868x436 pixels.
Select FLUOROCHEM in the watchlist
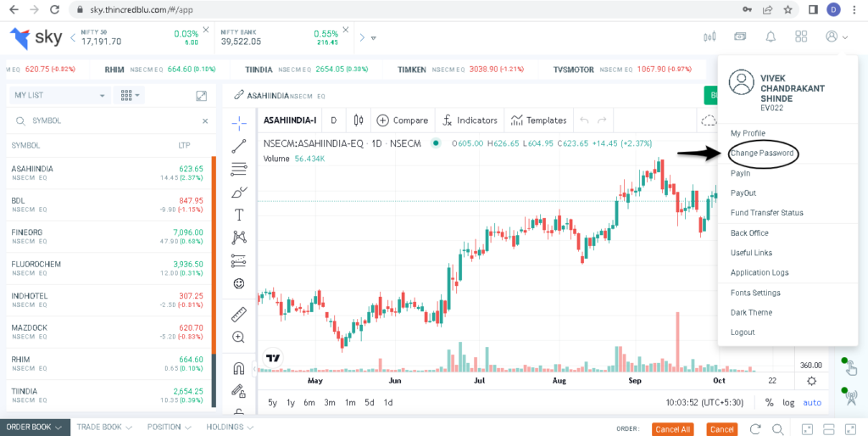click(x=109, y=268)
